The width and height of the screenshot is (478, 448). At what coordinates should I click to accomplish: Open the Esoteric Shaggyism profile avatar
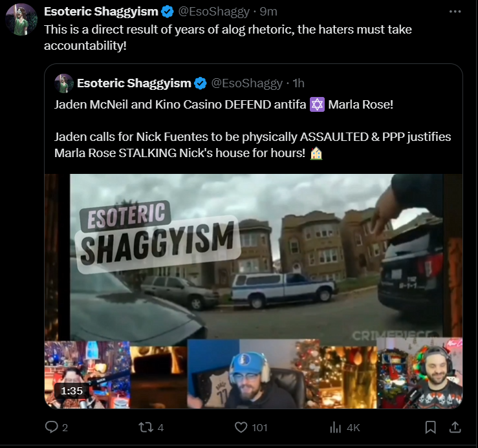pyautogui.click(x=21, y=20)
